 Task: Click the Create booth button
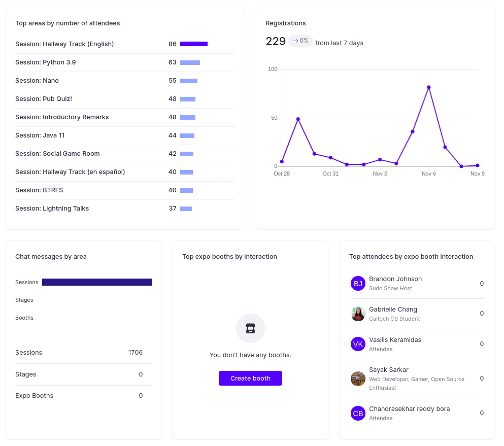click(x=250, y=378)
